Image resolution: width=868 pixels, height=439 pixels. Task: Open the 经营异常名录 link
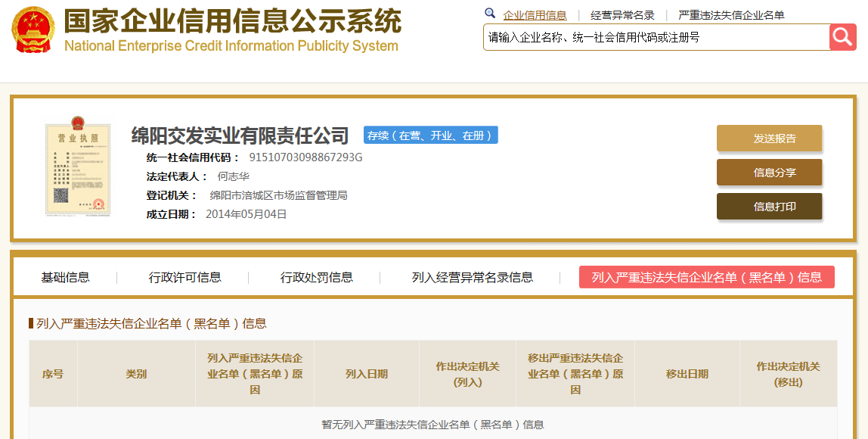click(x=623, y=16)
